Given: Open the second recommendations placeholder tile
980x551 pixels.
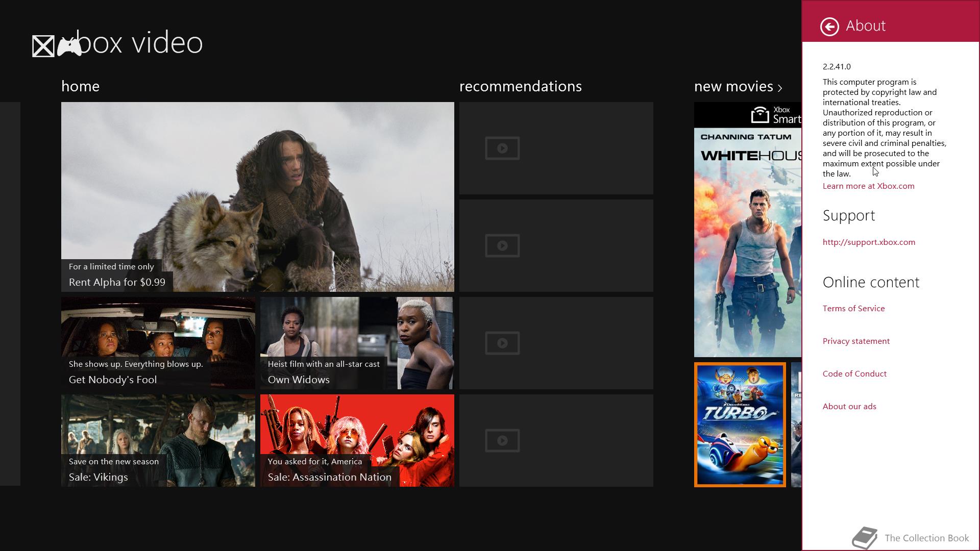Looking at the screenshot, I should coord(556,245).
